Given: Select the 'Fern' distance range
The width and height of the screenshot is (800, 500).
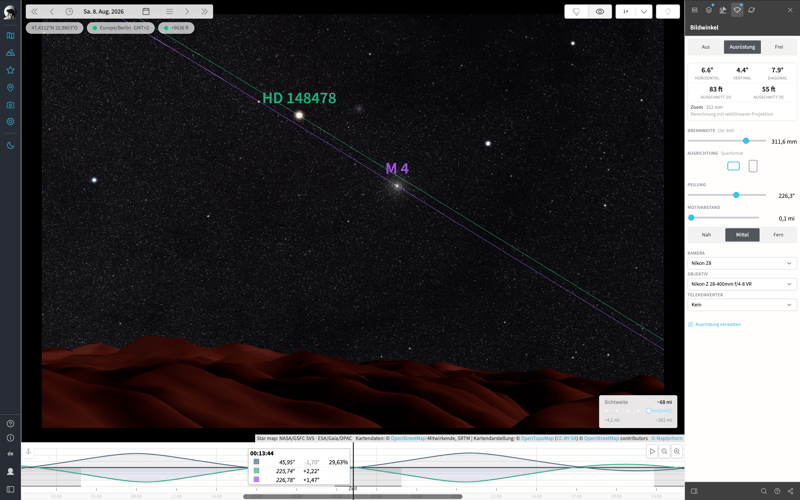Looking at the screenshot, I should (778, 235).
